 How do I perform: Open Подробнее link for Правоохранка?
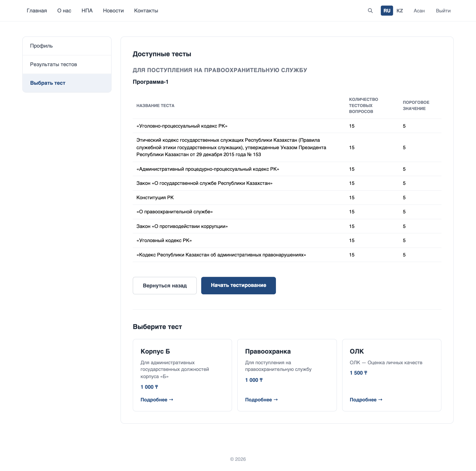tap(261, 400)
